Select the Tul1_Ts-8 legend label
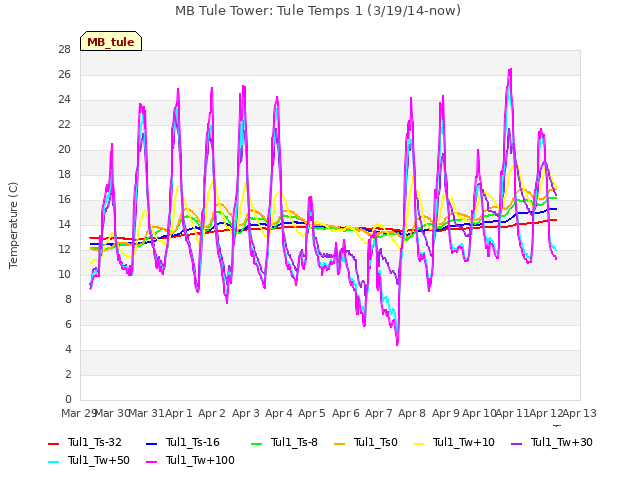 (x=294, y=442)
